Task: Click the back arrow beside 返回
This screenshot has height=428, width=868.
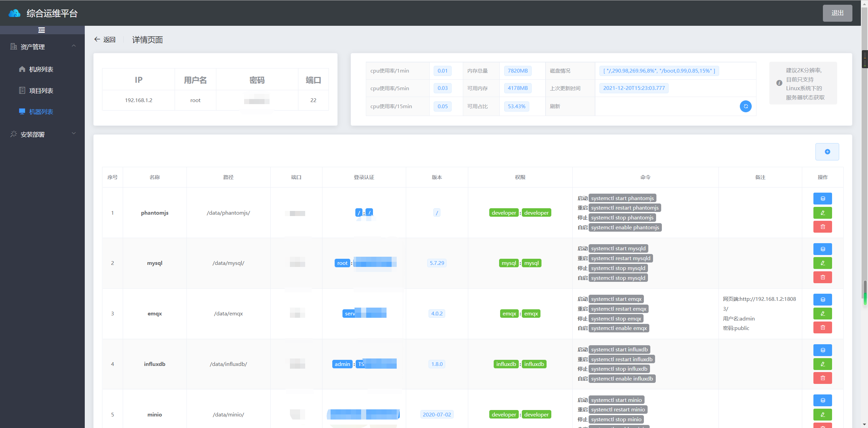Action: coord(97,39)
